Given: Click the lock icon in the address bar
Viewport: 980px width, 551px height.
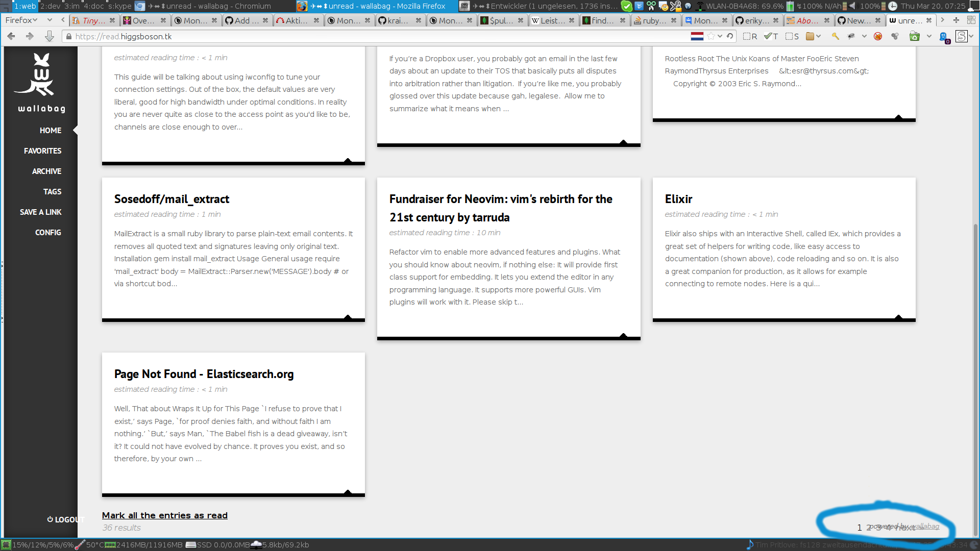Looking at the screenshot, I should click(69, 37).
